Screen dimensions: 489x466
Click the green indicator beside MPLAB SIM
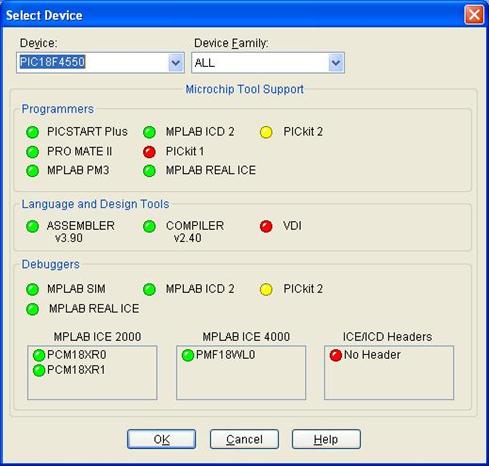click(32, 290)
